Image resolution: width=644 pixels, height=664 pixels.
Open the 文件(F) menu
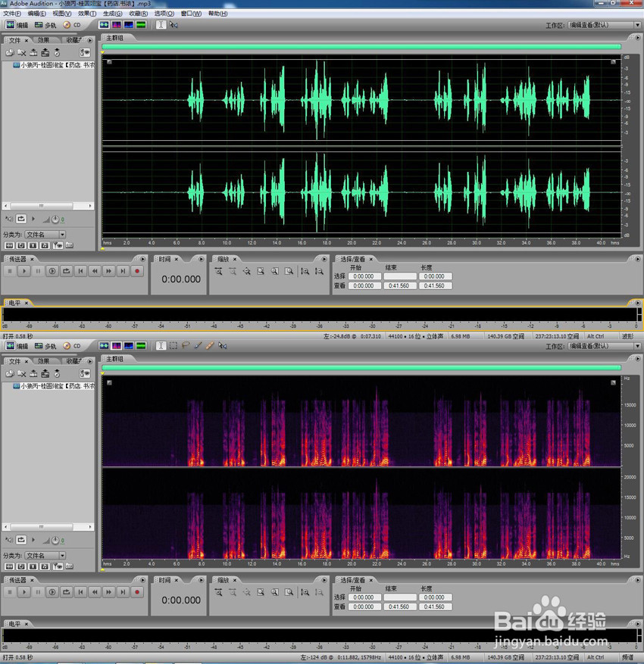click(x=12, y=14)
